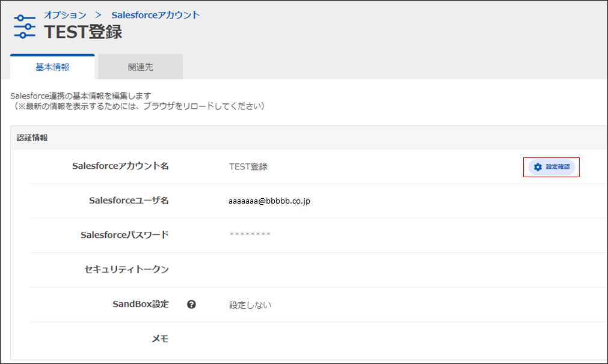Screen dimensions: 608x364
Task: Click the TEST登録 page heading
Action: point(83,32)
